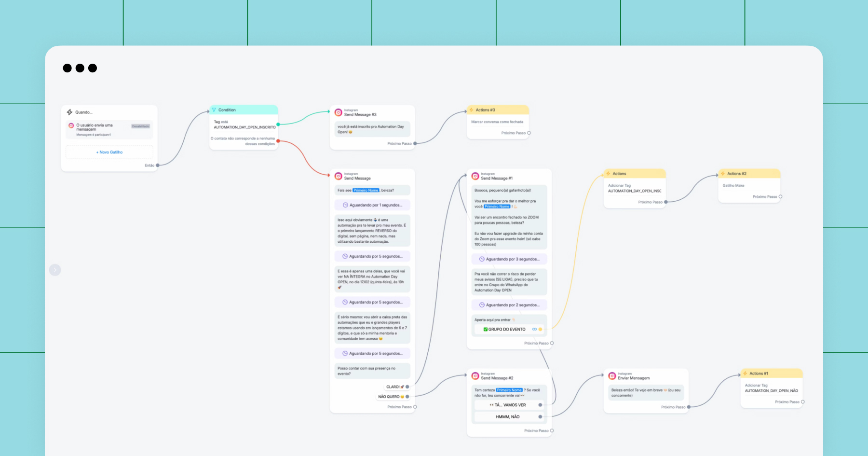Click 'Beleza então! Te vejo em breve' message
This screenshot has width=868, height=456.
point(646,393)
